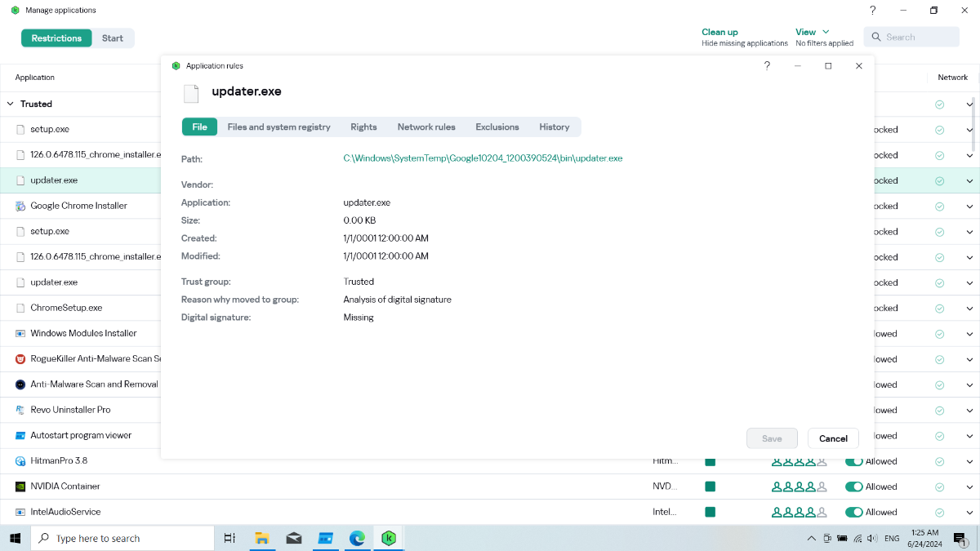Open Microsoft Edge from the taskbar
The image size is (980, 551).
(357, 538)
